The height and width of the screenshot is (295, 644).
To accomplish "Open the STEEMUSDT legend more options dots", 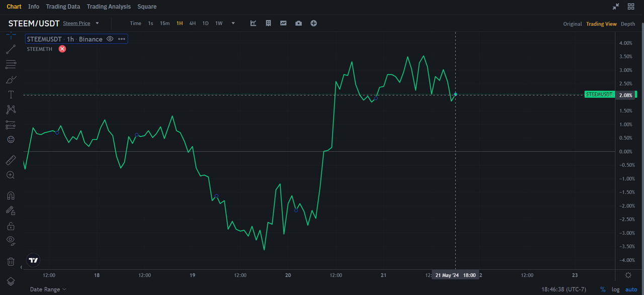I will (x=122, y=39).
